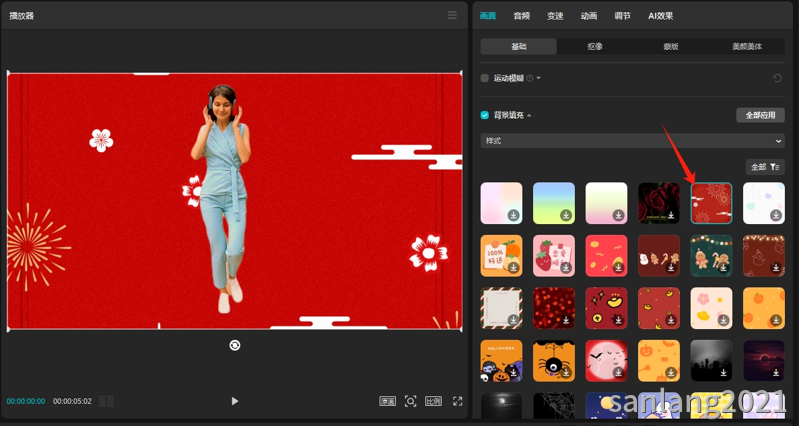Choose the dark red gold ingot background

click(606, 308)
